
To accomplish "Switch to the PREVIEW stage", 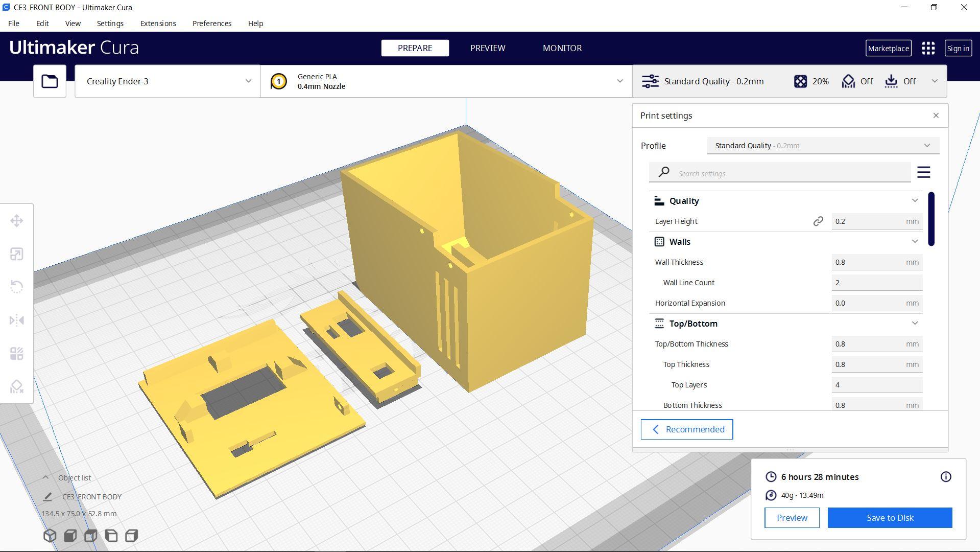I will [x=488, y=48].
